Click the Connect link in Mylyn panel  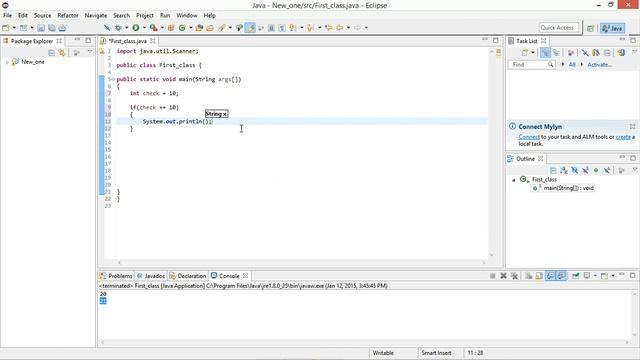[529, 137]
